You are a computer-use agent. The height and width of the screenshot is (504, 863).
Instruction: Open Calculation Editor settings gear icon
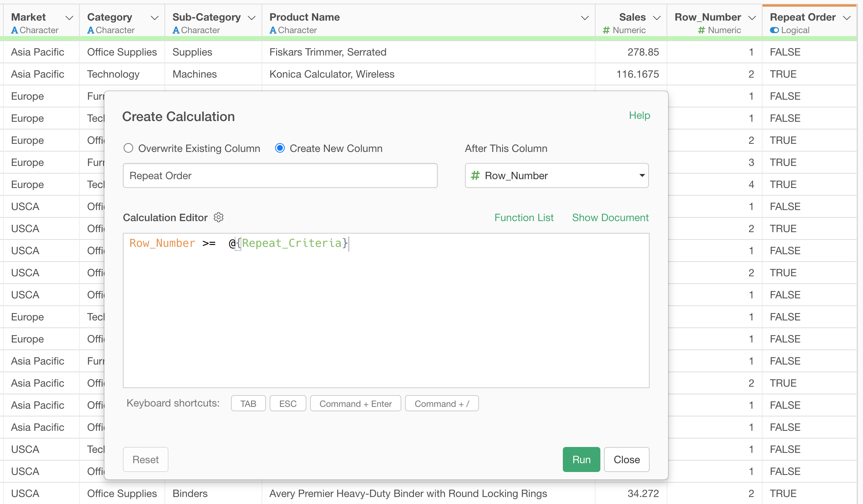(x=219, y=217)
